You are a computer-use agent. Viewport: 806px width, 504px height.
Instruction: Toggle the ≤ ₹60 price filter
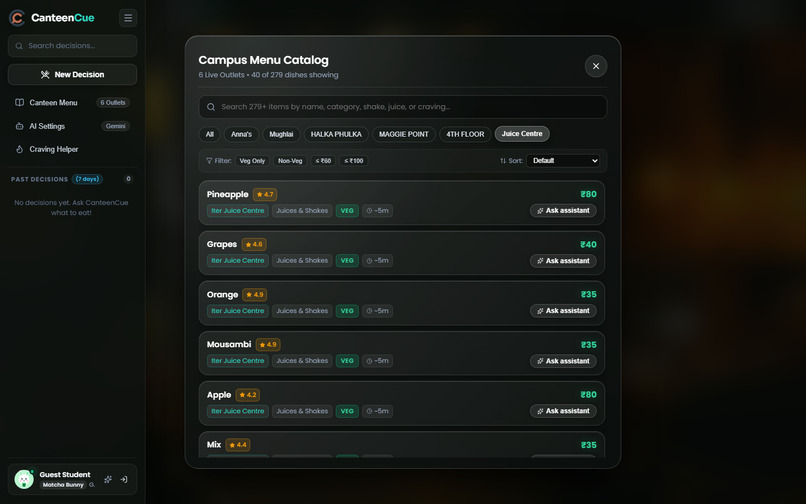[x=323, y=161]
